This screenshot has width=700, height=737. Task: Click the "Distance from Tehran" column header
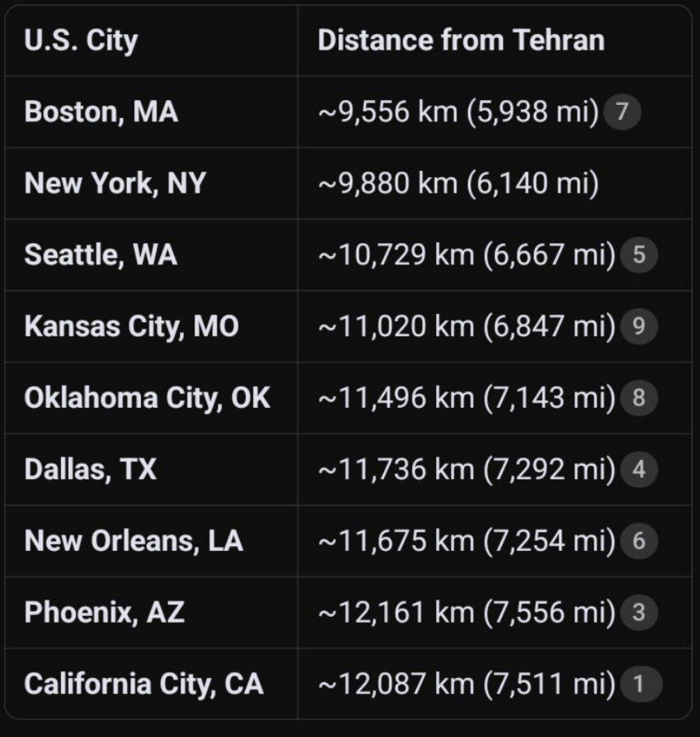[x=461, y=41]
